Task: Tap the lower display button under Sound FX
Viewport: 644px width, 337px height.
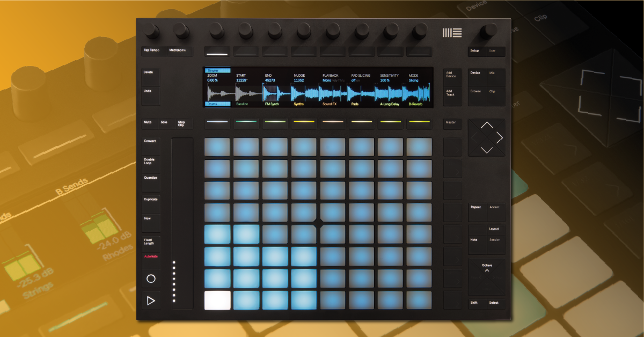Action: [333, 124]
